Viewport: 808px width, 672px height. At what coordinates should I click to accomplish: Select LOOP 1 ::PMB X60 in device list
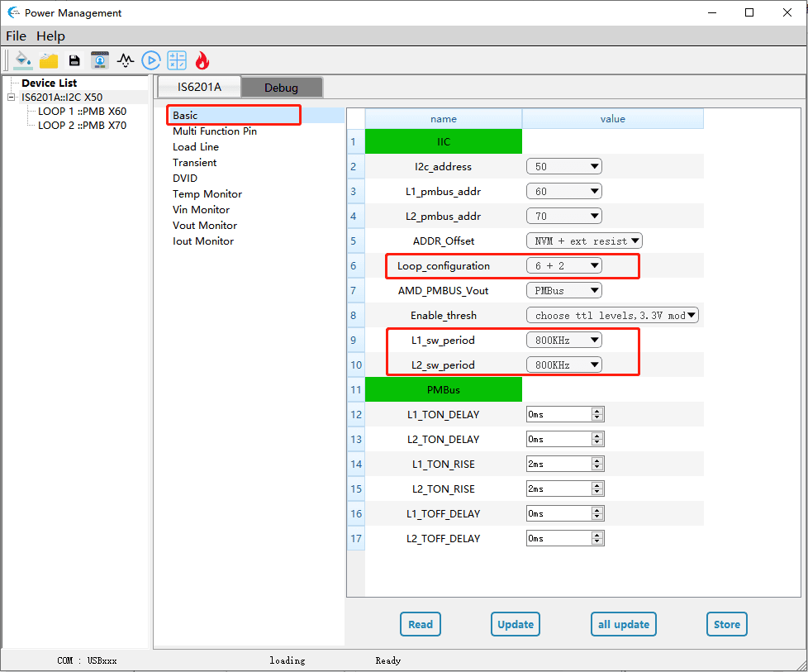[x=82, y=112]
